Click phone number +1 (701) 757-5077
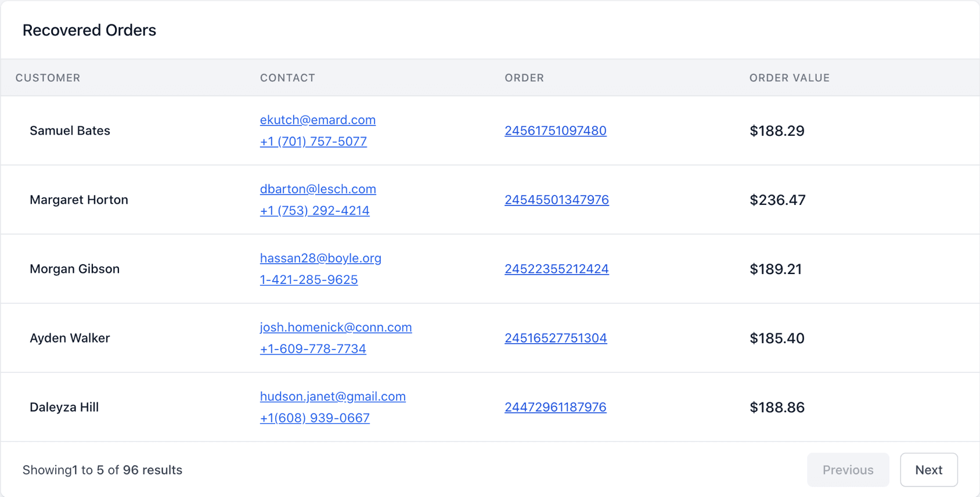 (x=314, y=141)
